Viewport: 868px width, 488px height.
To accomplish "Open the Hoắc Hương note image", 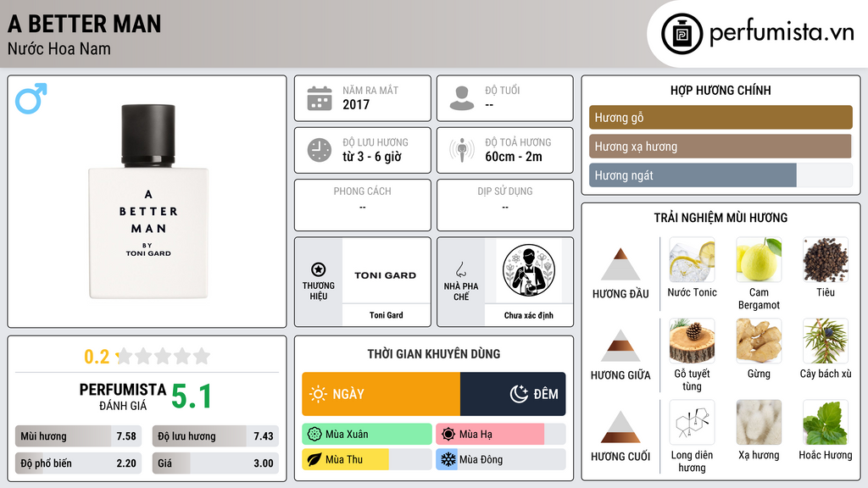I will 826,422.
